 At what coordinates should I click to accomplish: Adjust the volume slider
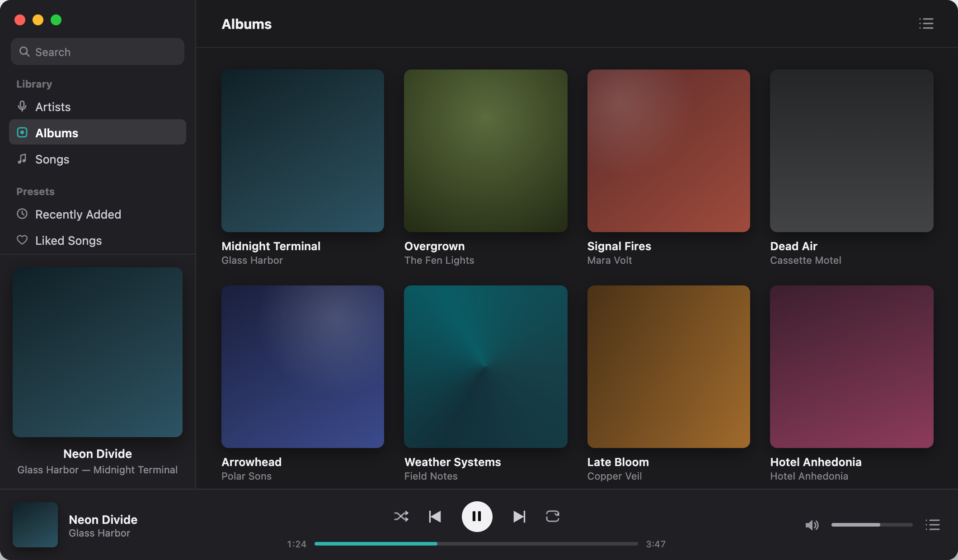tap(872, 525)
